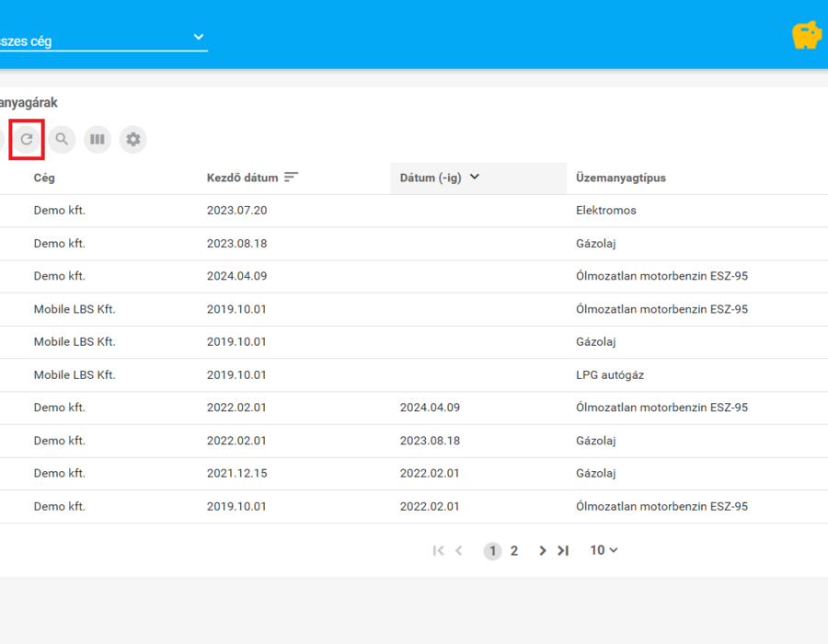Open the table search tool
Image resolution: width=828 pixels, height=644 pixels.
(62, 139)
